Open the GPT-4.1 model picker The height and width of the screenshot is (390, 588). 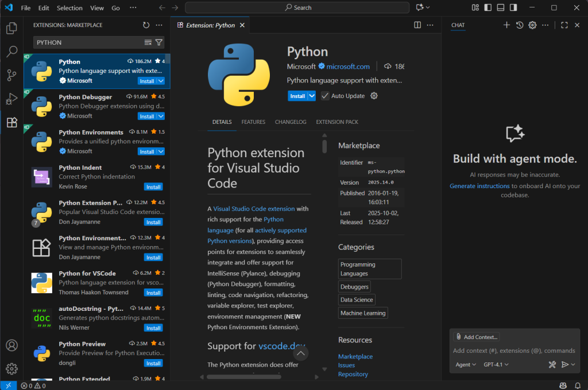496,364
